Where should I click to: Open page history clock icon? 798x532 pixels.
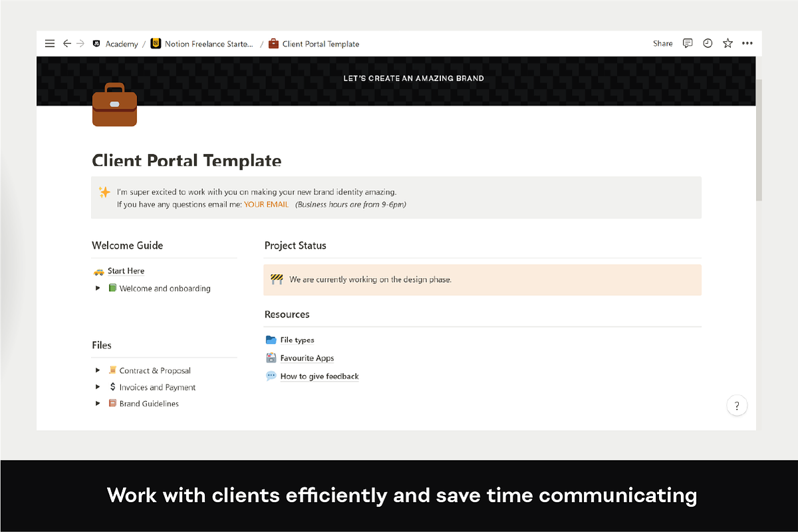pyautogui.click(x=708, y=43)
